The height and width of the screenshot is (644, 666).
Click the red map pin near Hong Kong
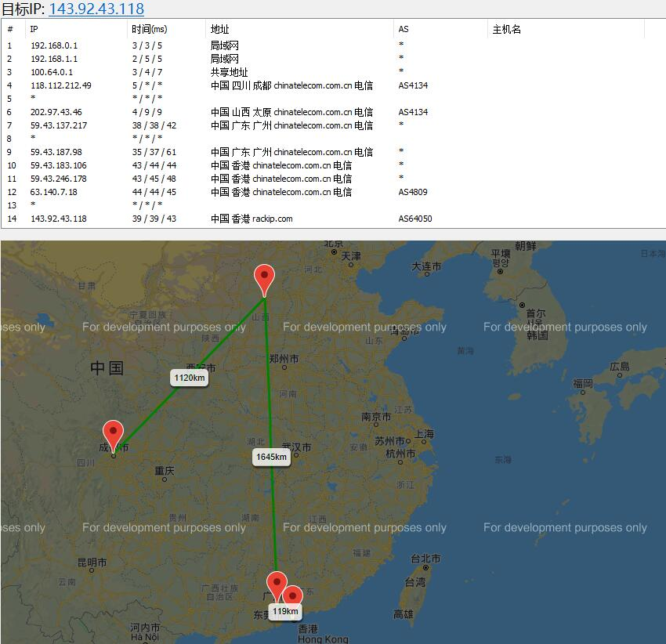(292, 595)
